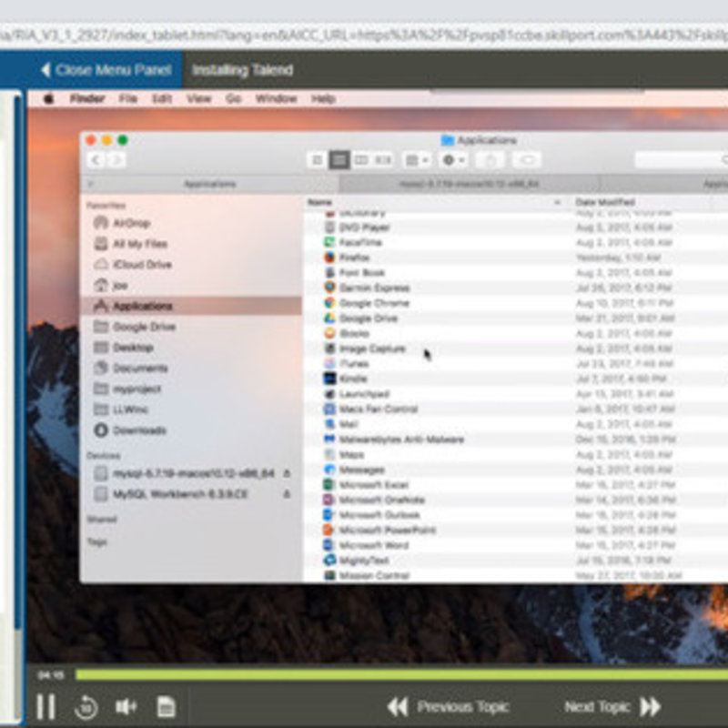Switch Finder to list view

point(339,160)
